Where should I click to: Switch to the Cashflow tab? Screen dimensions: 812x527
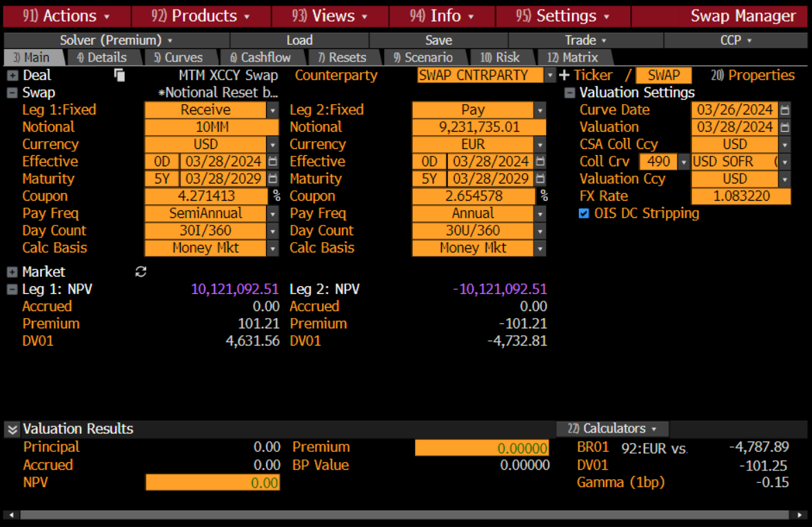pos(259,57)
